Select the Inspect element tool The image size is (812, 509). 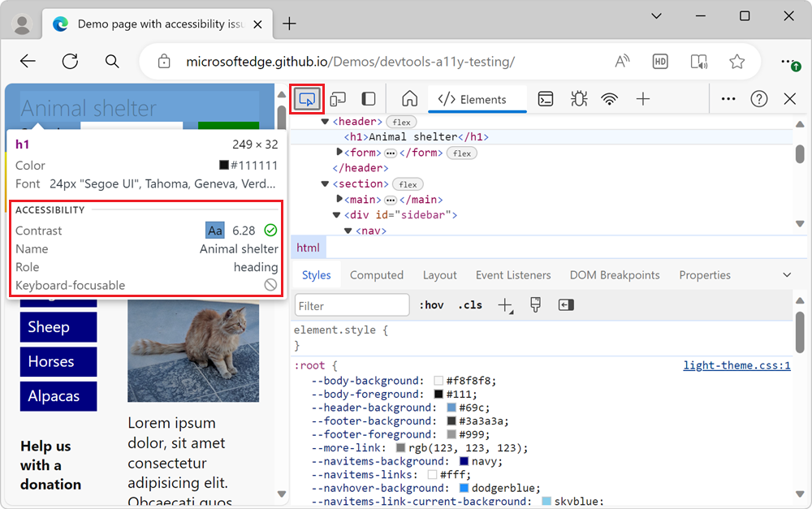click(x=307, y=97)
